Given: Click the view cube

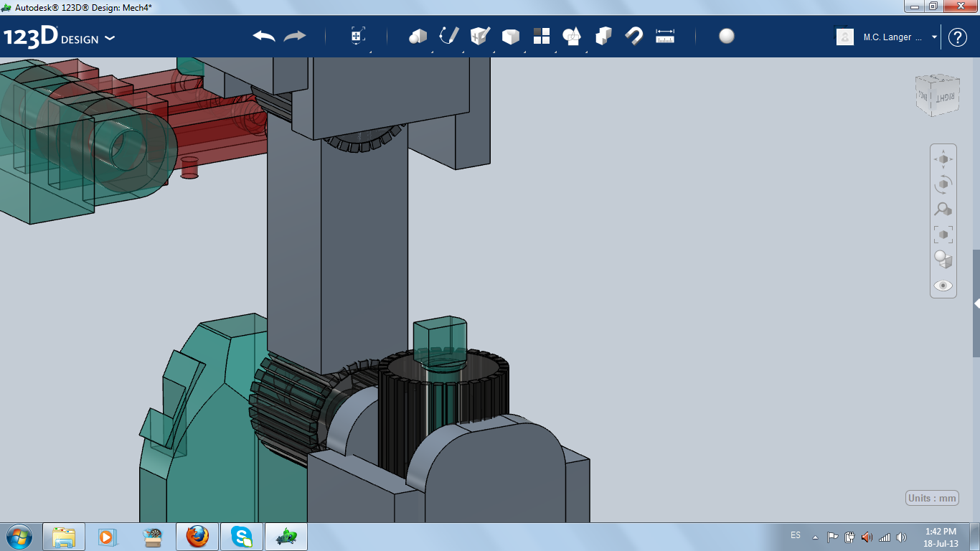Looking at the screenshot, I should [937, 95].
